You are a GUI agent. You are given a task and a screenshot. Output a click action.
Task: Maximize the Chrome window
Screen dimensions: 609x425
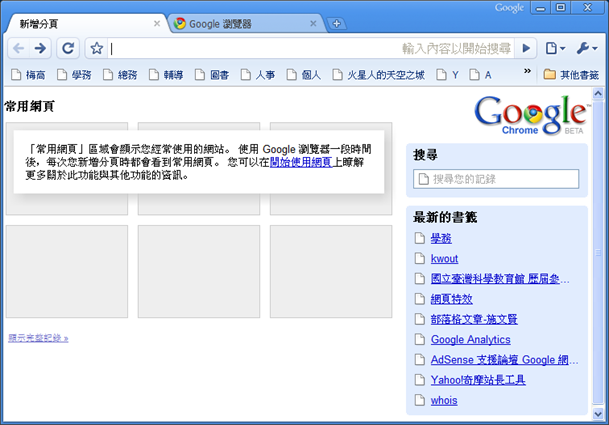(x=560, y=8)
